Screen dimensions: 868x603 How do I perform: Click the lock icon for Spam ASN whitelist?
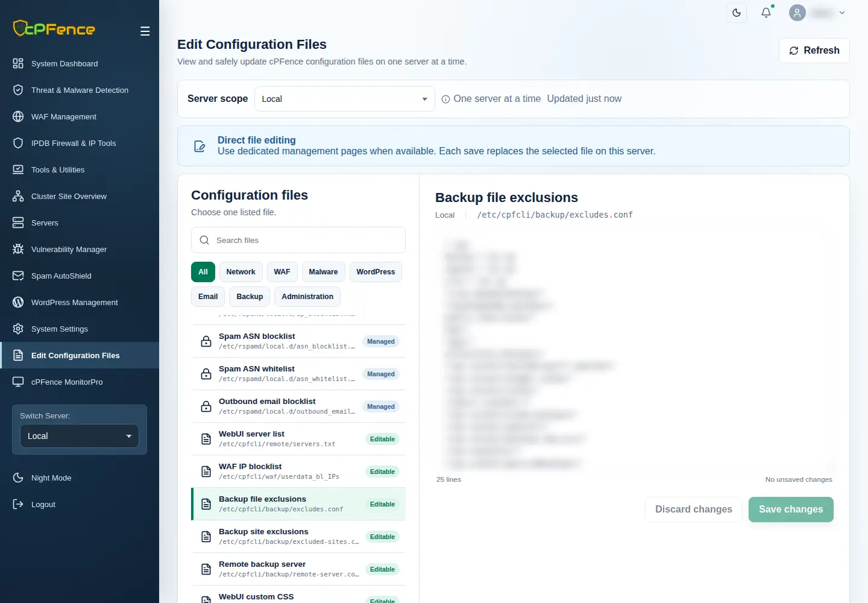tap(206, 374)
